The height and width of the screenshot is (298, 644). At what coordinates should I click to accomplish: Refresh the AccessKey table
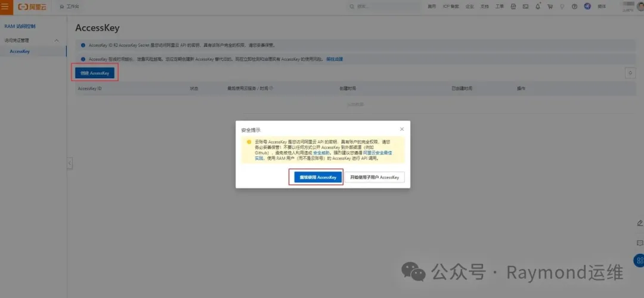tap(630, 73)
